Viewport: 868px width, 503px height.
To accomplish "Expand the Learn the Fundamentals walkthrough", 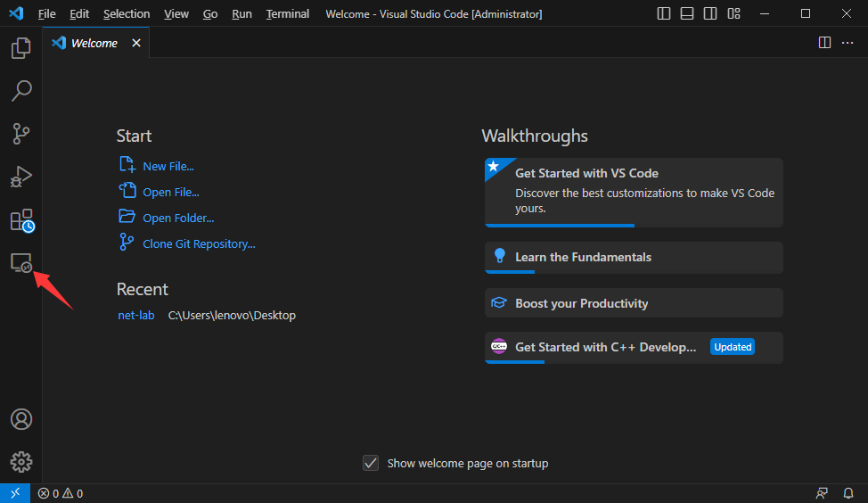I will (633, 257).
